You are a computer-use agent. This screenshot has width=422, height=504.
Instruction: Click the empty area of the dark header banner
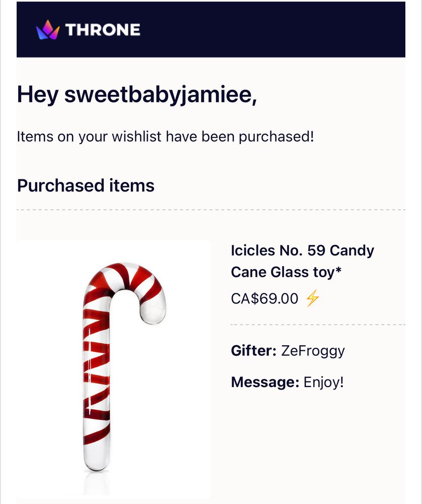pyautogui.click(x=273, y=30)
